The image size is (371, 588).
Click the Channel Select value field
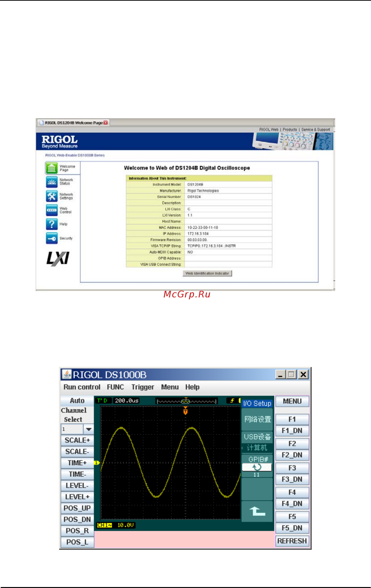pyautogui.click(x=72, y=429)
